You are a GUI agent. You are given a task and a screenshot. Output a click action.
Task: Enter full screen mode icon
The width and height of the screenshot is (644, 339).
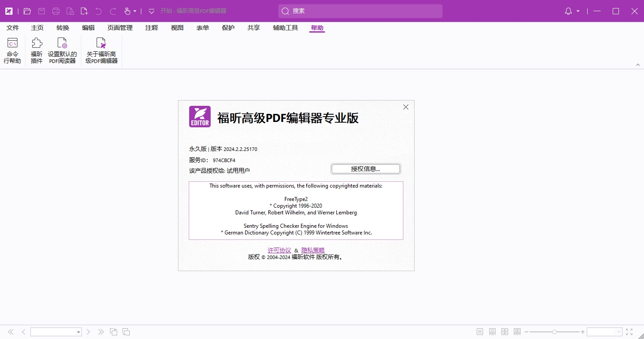pos(629,332)
